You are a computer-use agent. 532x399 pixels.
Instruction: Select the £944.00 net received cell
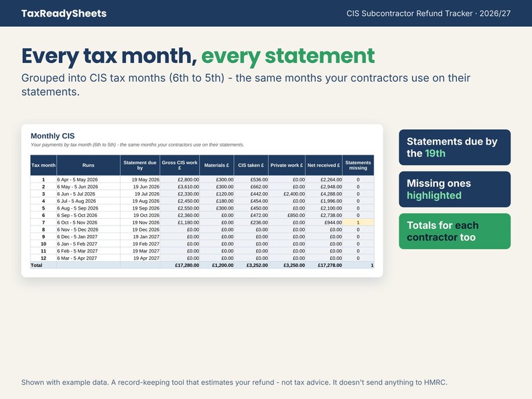pos(324,222)
